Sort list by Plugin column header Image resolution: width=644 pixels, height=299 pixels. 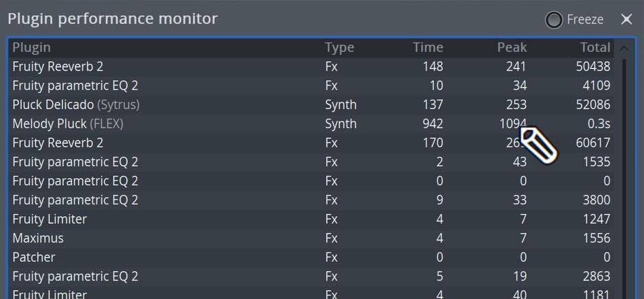(32, 47)
